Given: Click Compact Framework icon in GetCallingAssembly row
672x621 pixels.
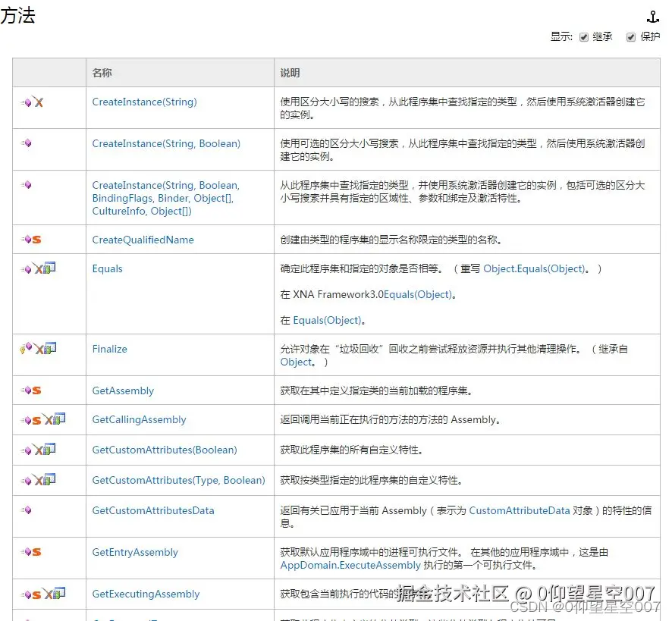Looking at the screenshot, I should tap(59, 419).
